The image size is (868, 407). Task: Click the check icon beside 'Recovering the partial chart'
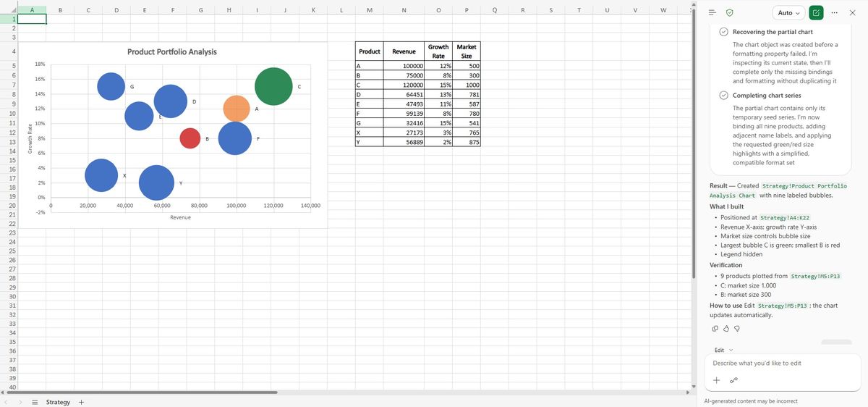coord(723,32)
